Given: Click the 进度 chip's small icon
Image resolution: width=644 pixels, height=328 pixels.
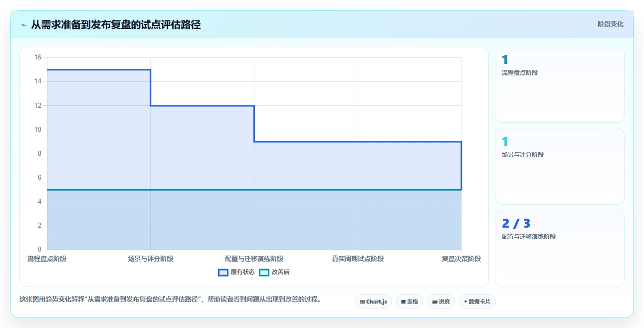Looking at the screenshot, I should [x=434, y=302].
